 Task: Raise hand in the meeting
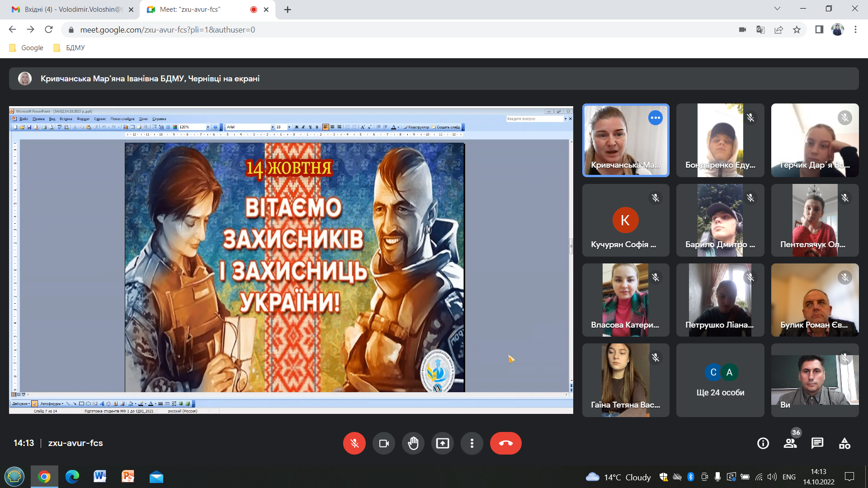413,443
